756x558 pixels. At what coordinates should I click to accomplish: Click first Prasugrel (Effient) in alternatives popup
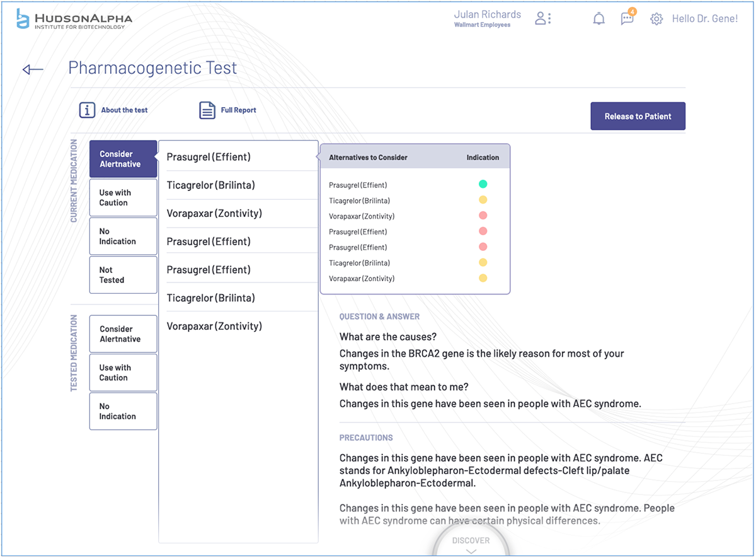tap(358, 185)
